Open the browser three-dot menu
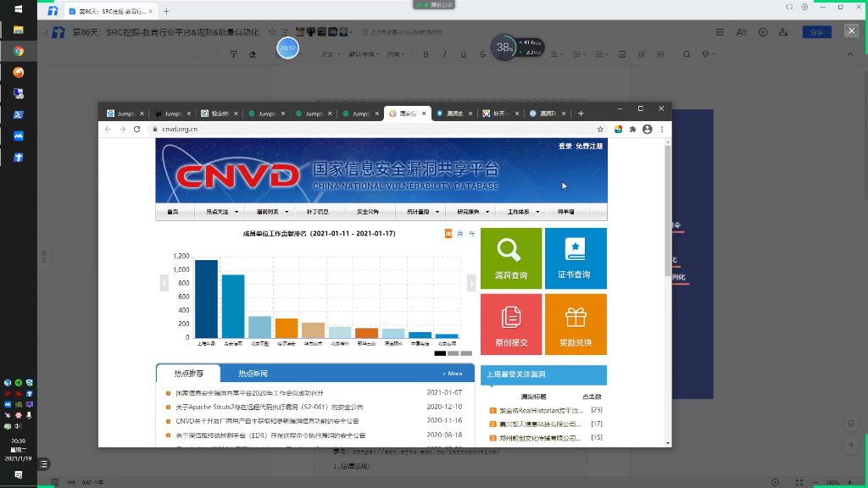The width and height of the screenshot is (868, 488). (x=662, y=129)
